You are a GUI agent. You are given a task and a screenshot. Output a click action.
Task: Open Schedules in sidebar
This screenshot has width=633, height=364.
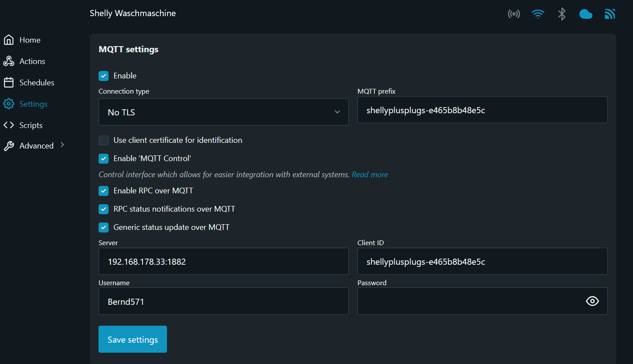pyautogui.click(x=37, y=83)
